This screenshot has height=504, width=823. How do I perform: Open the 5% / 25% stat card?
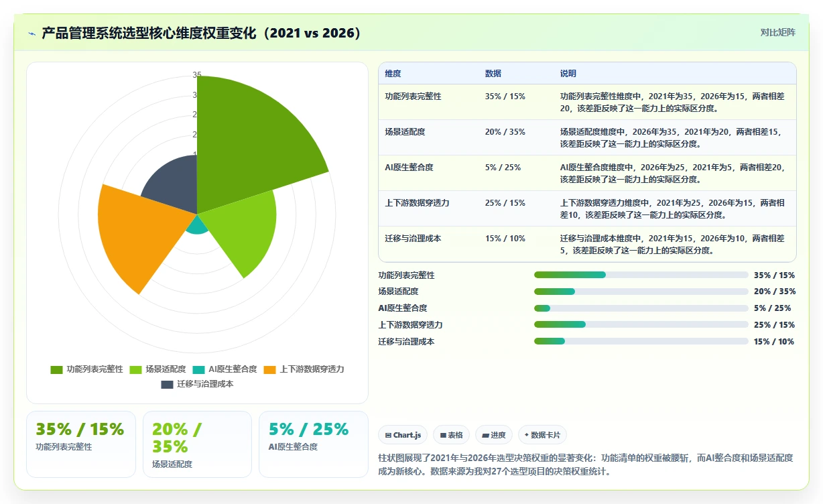point(314,444)
